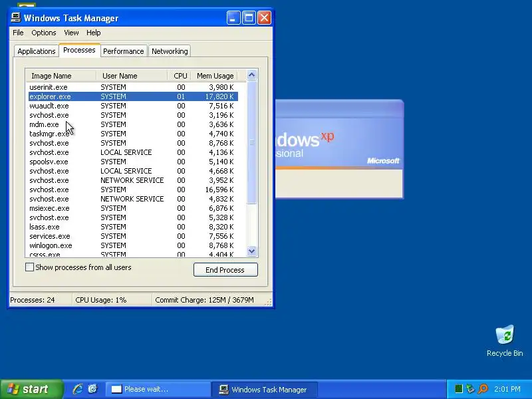Click the Task Manager title bar computer icon
Viewport: 532px width, 399px height.
pyautogui.click(x=15, y=18)
